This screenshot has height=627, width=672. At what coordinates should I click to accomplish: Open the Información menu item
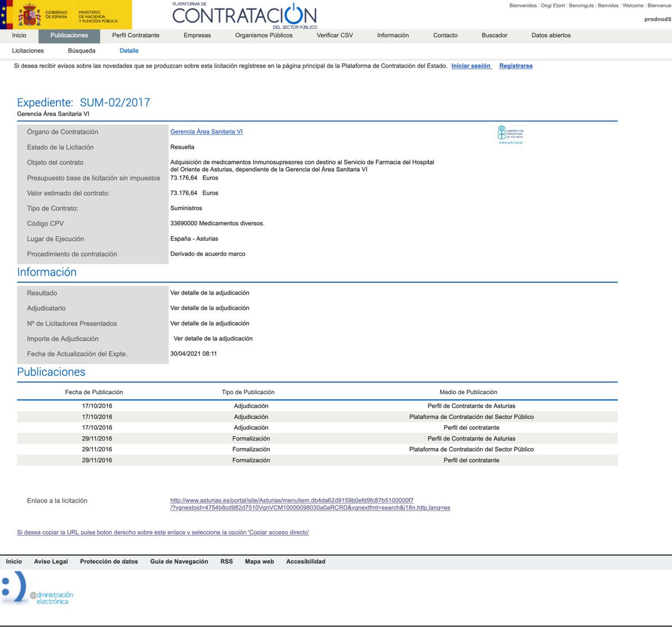point(393,35)
